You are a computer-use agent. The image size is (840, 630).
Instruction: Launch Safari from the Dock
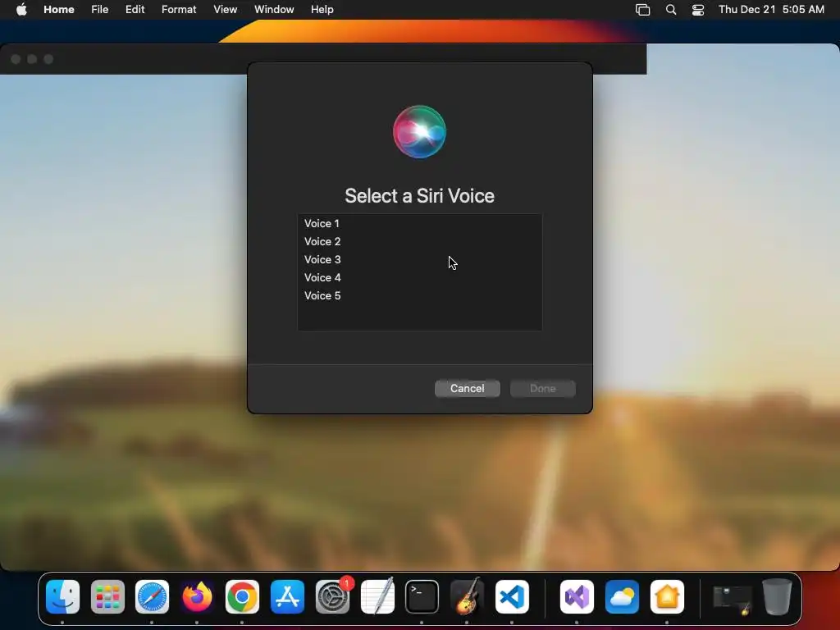(152, 597)
